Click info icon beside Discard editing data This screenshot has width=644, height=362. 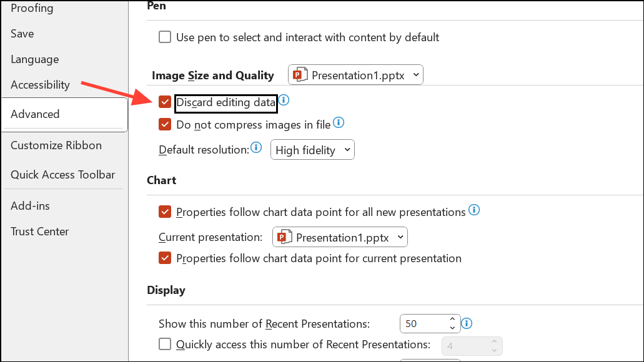284,100
